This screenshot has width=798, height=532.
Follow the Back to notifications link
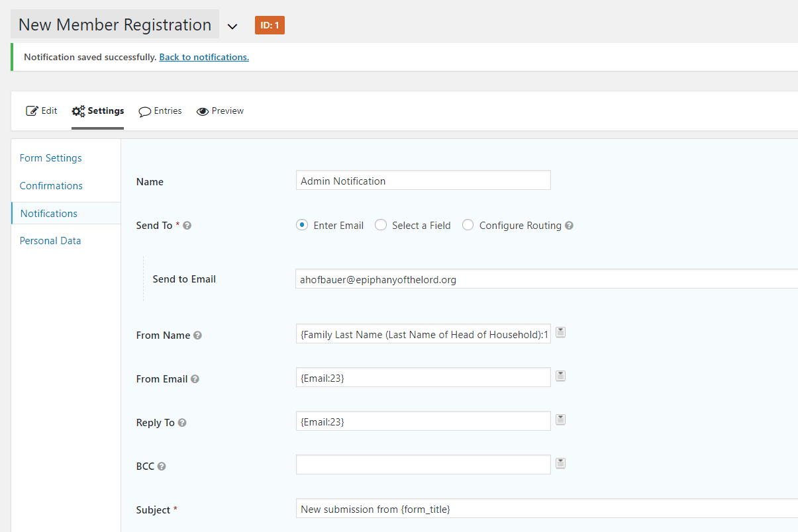point(204,57)
